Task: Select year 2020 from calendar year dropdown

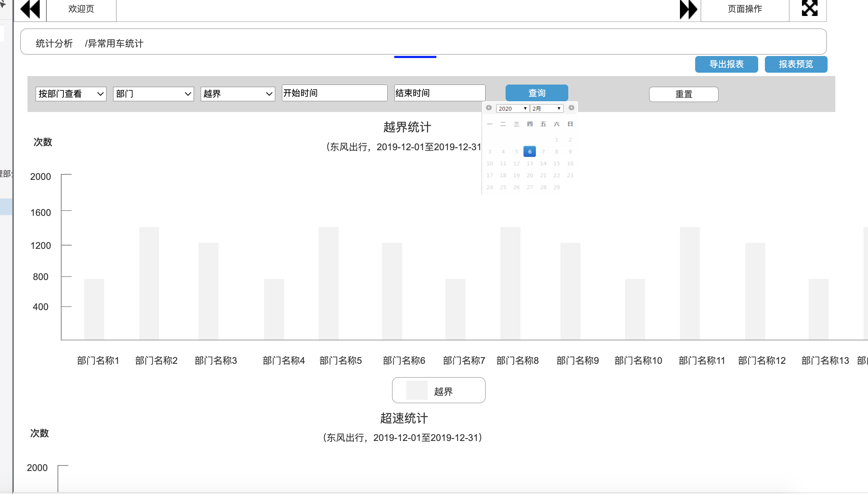Action: coord(512,108)
